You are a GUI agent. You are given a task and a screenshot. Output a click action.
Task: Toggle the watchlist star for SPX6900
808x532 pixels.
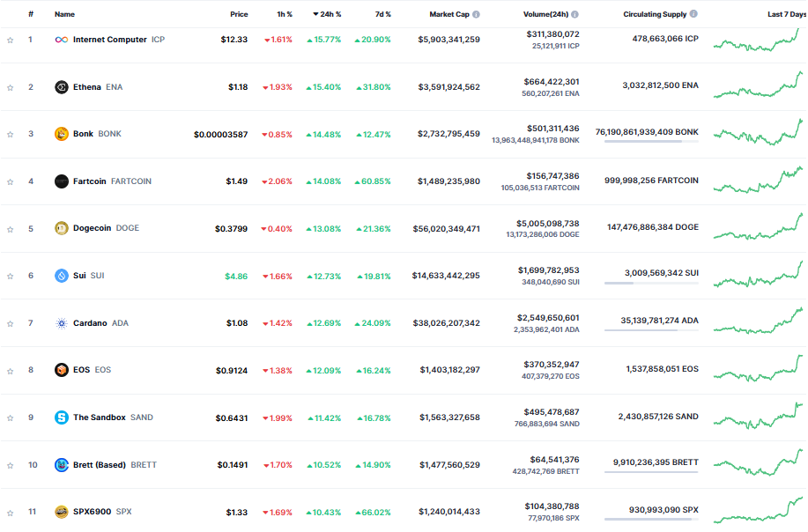tap(11, 513)
